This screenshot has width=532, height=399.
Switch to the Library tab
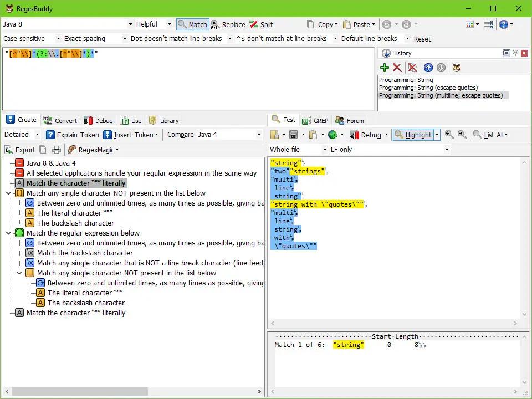pos(164,120)
